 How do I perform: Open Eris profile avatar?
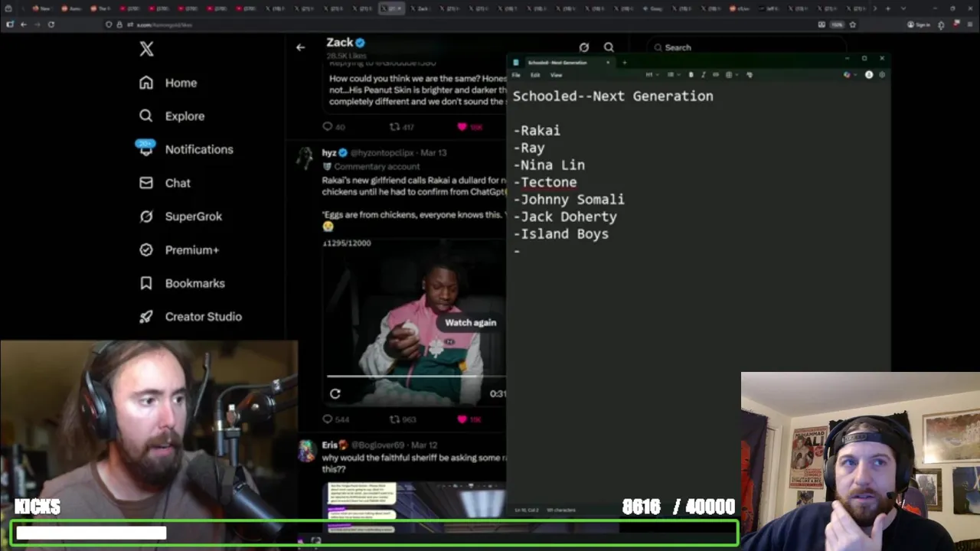307,450
